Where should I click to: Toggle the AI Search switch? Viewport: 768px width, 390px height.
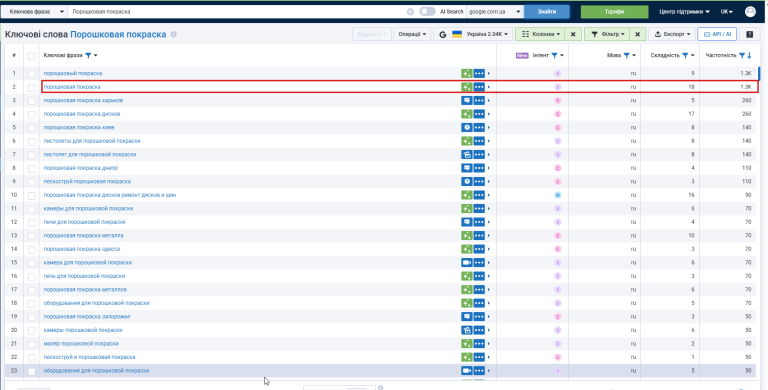click(427, 12)
